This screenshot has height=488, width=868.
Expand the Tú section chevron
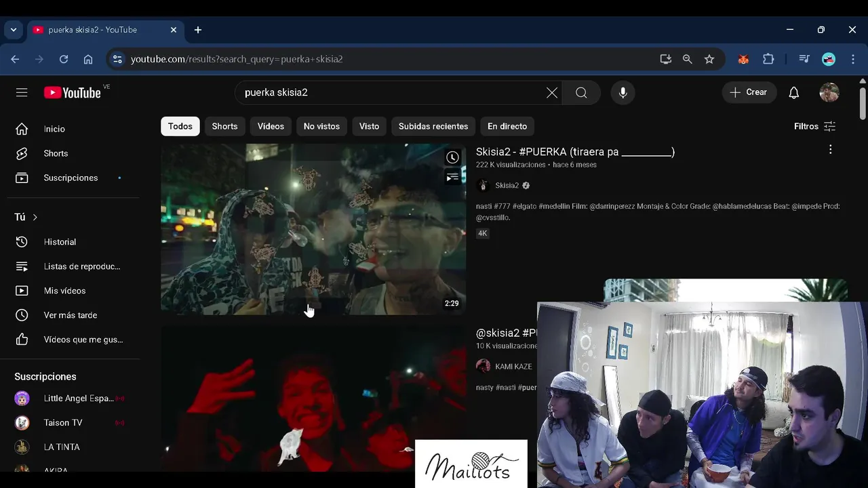coord(35,217)
